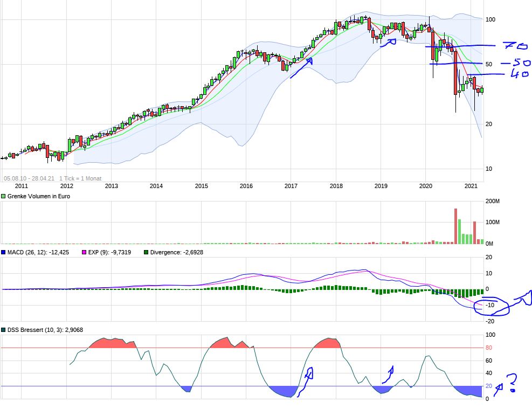Toggle the Grenke Volumen in Euro indicator

(x=38, y=196)
